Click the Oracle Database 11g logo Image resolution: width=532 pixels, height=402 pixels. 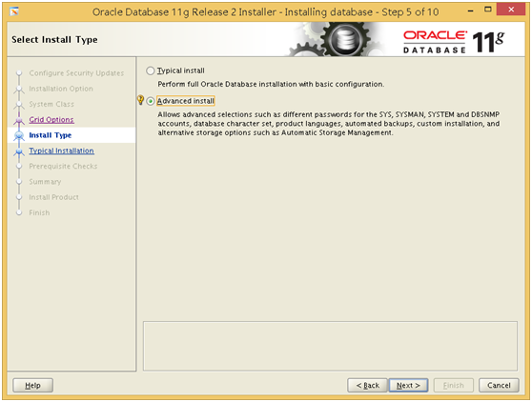[x=454, y=42]
